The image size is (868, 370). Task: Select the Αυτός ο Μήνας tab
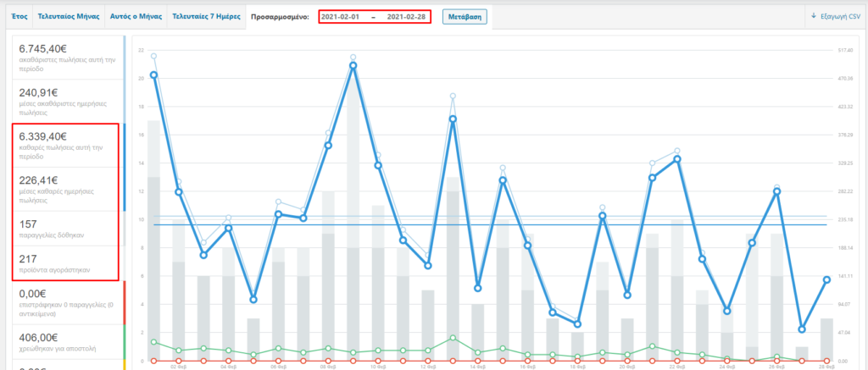pos(136,16)
